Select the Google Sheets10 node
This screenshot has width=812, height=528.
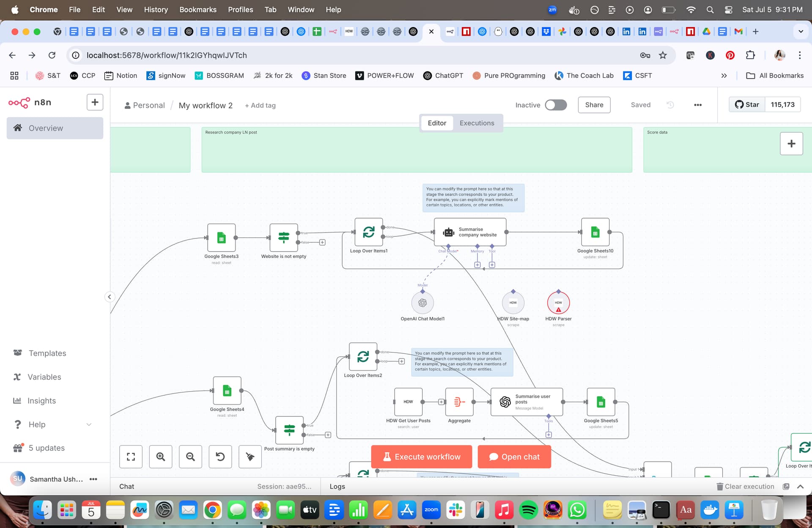pos(595,232)
